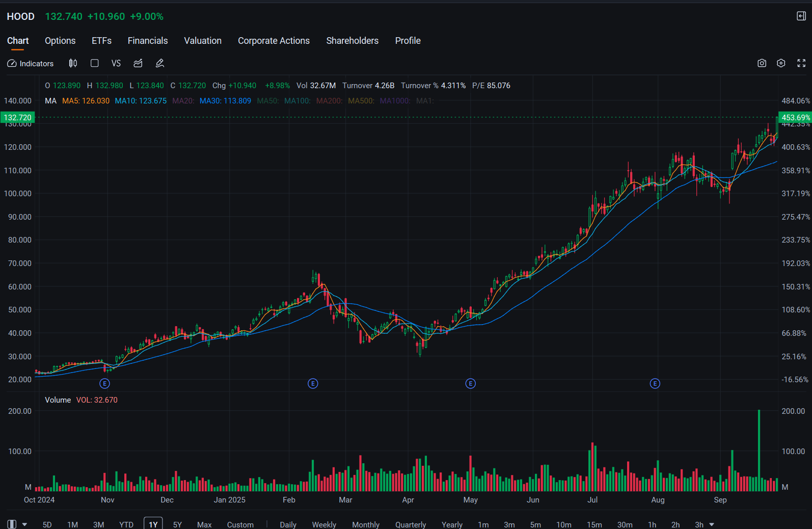Click the chart overlay trend icon
Viewport: 812px width, 529px height.
coord(138,63)
